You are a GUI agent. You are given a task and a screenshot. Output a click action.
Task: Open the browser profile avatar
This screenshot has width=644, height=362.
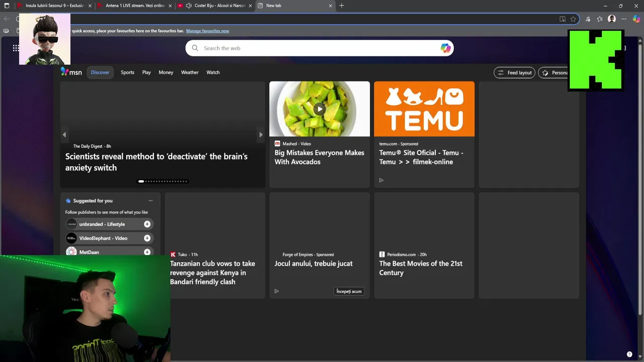tap(612, 19)
